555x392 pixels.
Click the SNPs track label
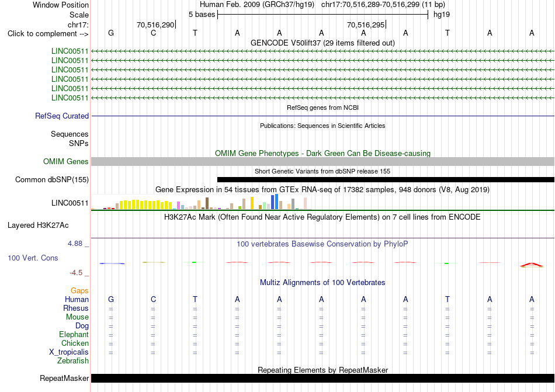click(79, 143)
